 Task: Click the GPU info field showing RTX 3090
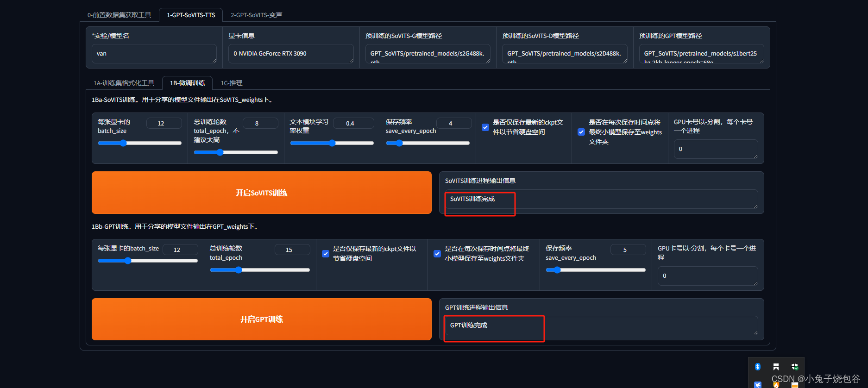[x=291, y=54]
